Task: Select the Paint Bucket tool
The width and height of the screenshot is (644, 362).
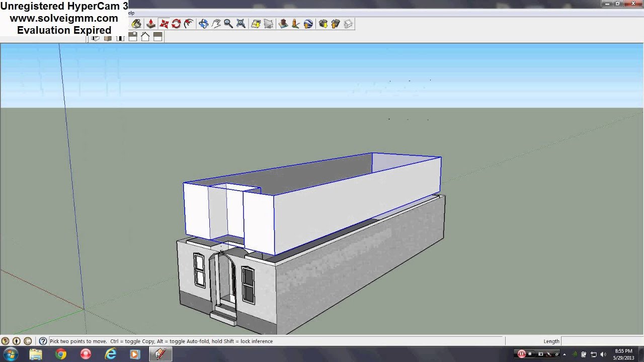Action: (136, 24)
